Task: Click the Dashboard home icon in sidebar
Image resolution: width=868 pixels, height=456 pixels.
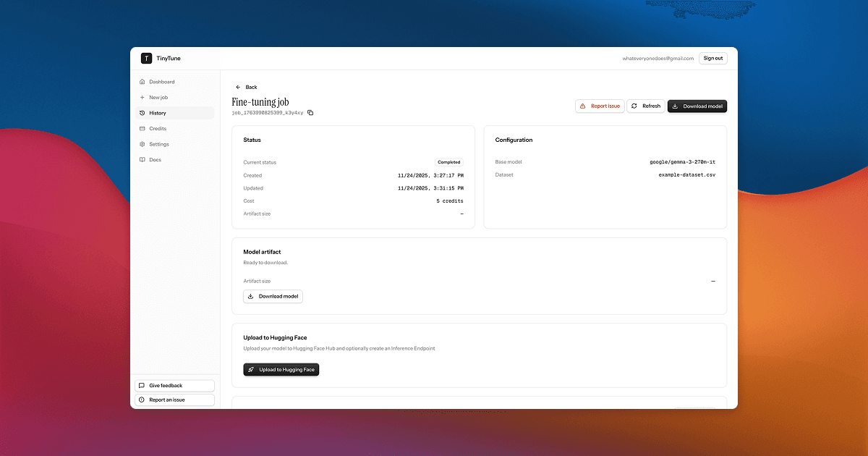Action: tap(142, 82)
